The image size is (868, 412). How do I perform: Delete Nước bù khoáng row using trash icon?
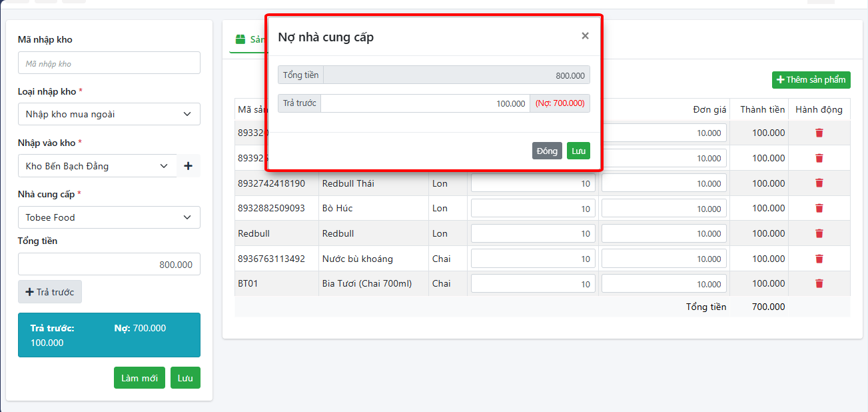click(x=819, y=259)
